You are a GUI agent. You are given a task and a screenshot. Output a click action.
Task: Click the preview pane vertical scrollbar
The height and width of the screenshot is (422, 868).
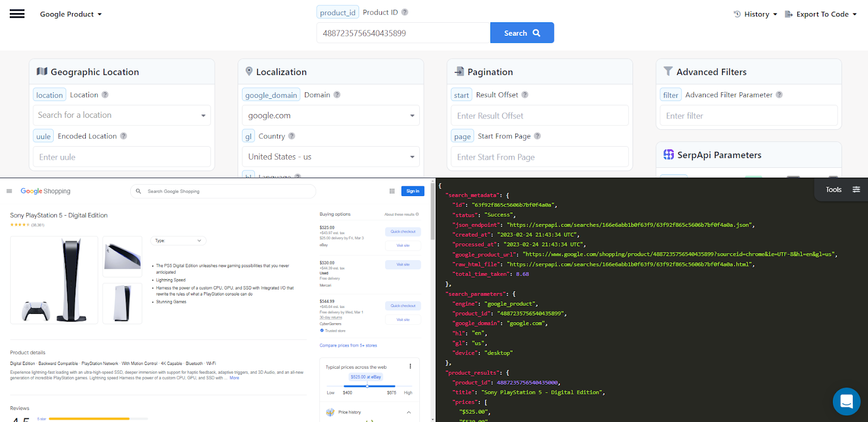(432, 212)
